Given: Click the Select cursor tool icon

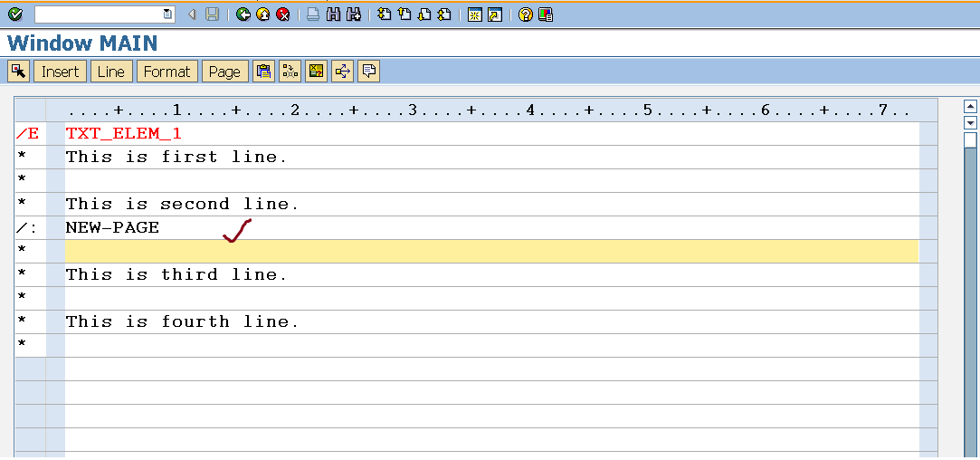Looking at the screenshot, I should [18, 72].
